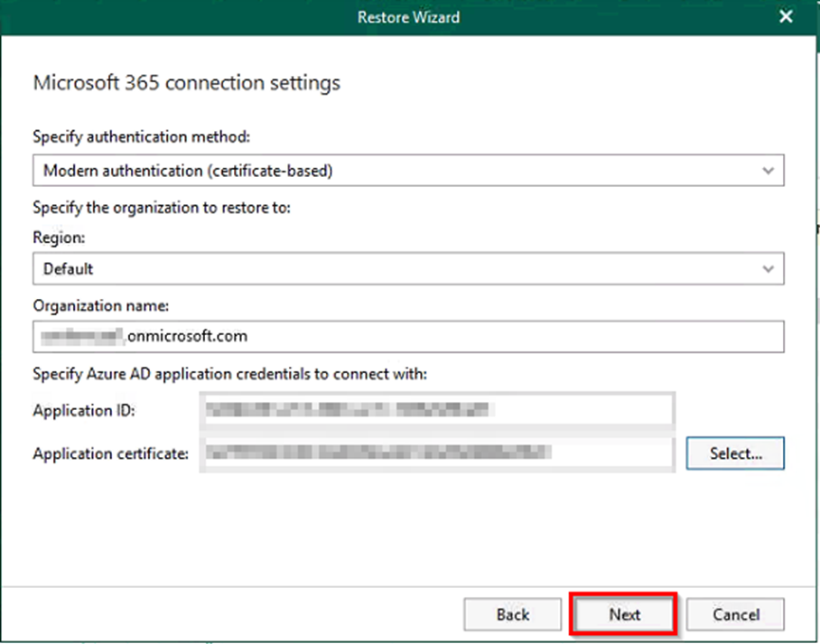Screen dimensions: 820x644
Task: Close the Restore Wizard window
Action: [x=786, y=17]
